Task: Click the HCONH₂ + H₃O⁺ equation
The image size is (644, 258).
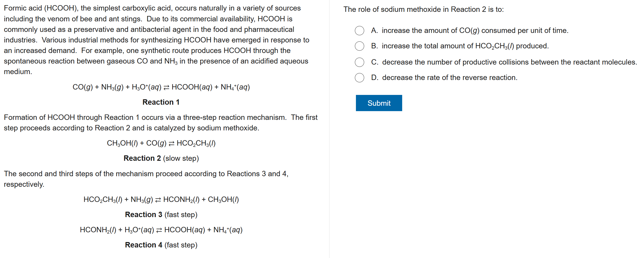Action: click(161, 230)
